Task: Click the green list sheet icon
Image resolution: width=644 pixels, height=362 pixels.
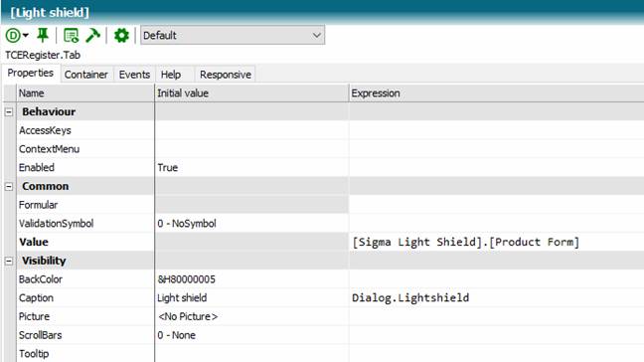Action: pyautogui.click(x=71, y=36)
